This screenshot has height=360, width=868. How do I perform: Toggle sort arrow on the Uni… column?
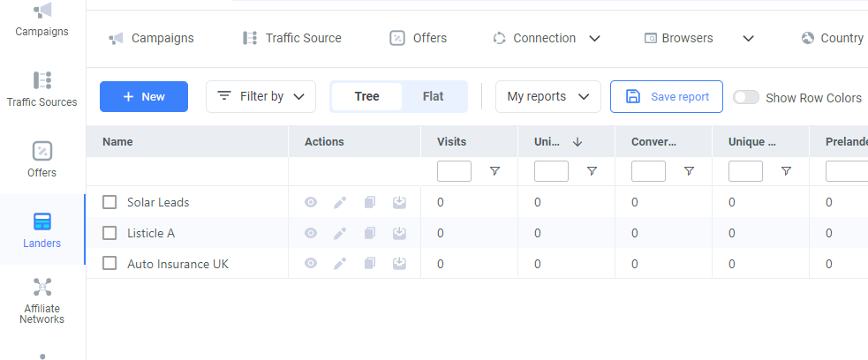click(x=577, y=141)
